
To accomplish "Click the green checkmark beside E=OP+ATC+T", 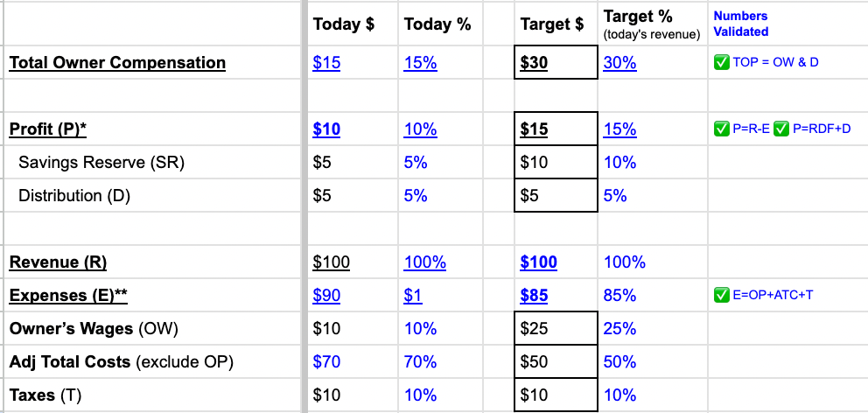I will point(722,295).
